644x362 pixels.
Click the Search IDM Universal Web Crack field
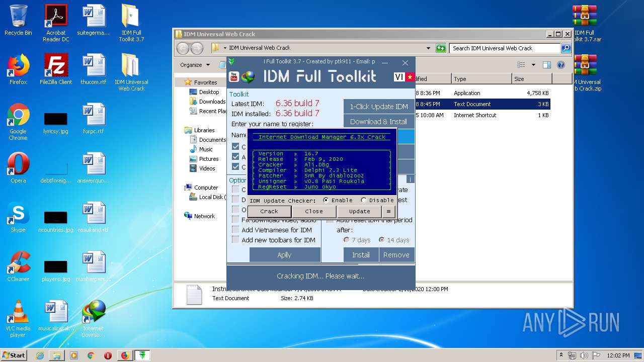(x=505, y=48)
